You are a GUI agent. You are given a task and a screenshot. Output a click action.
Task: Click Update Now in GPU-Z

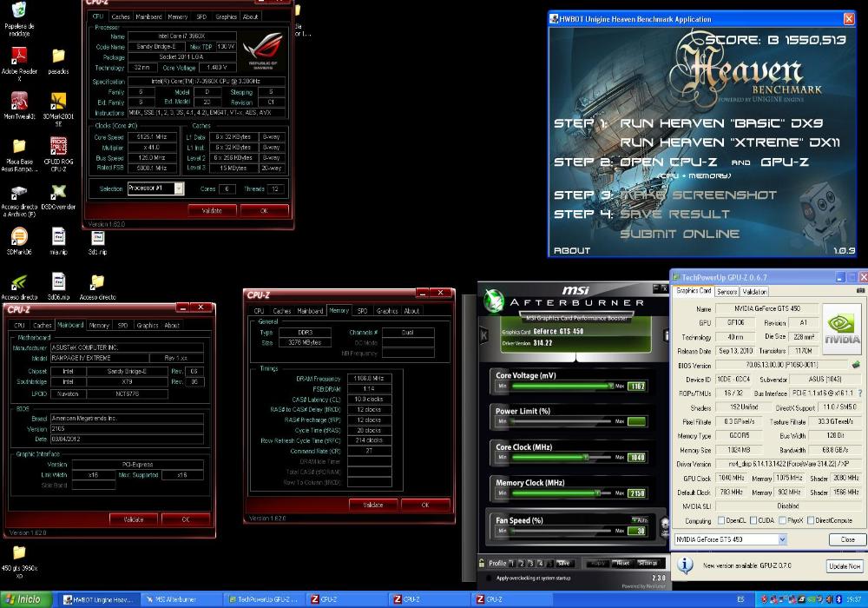[x=845, y=566]
